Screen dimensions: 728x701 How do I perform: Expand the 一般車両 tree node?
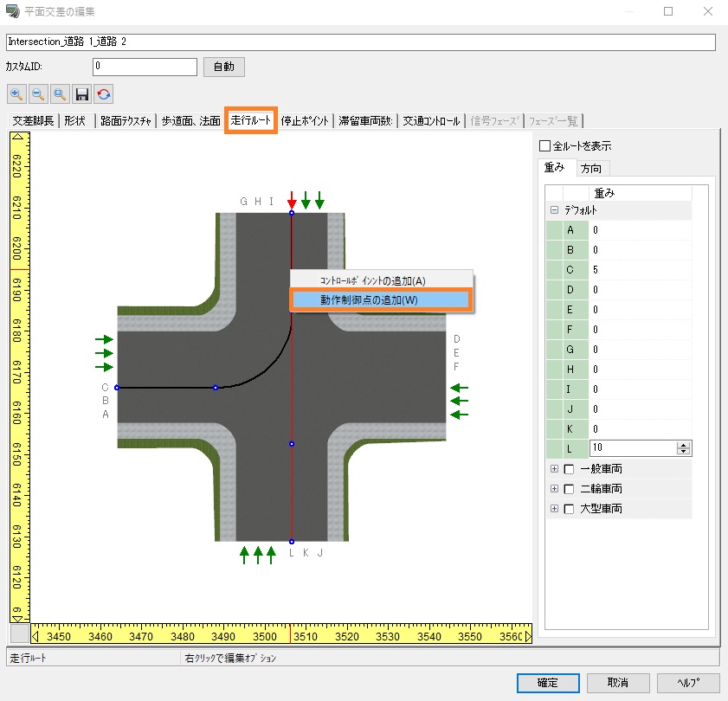tap(554, 469)
